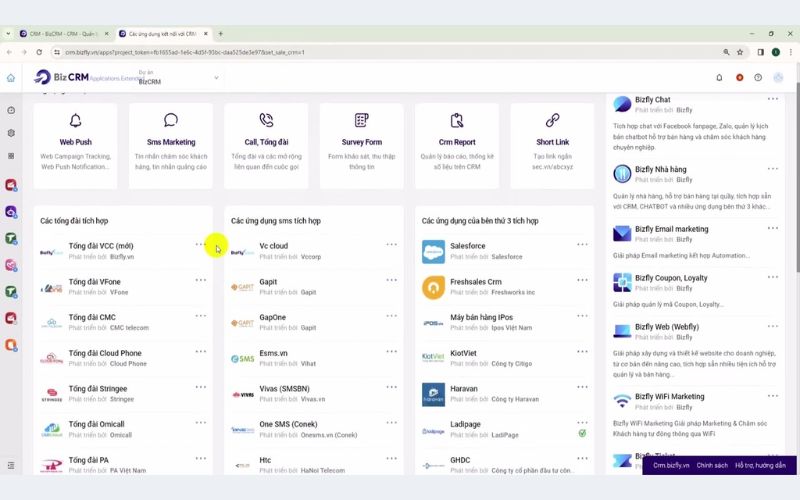Open the Sms Marketing chat bubble card

point(171,146)
